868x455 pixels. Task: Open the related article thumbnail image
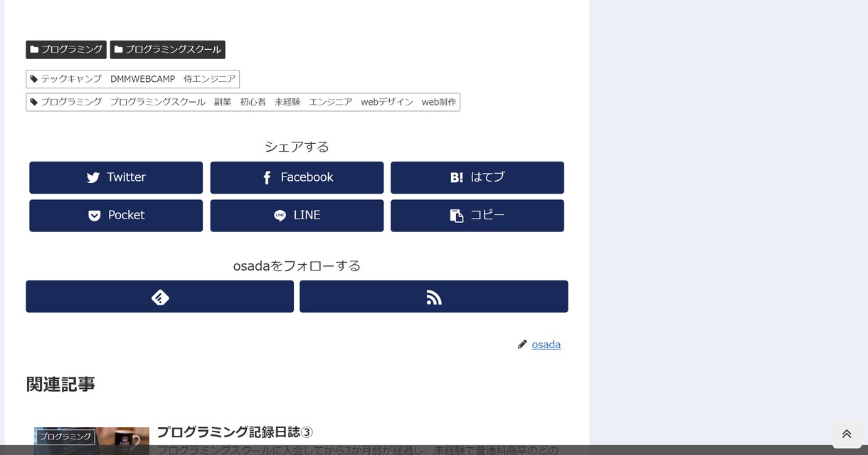[92, 441]
